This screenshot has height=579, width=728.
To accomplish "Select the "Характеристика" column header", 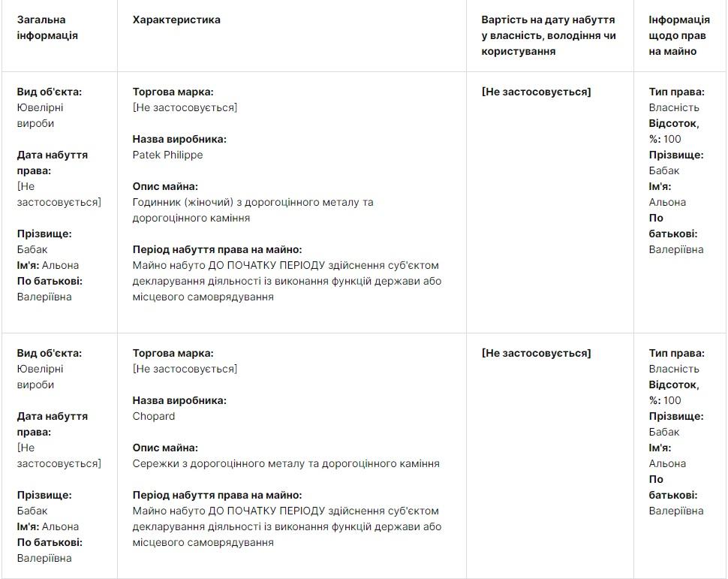I will coord(176,20).
